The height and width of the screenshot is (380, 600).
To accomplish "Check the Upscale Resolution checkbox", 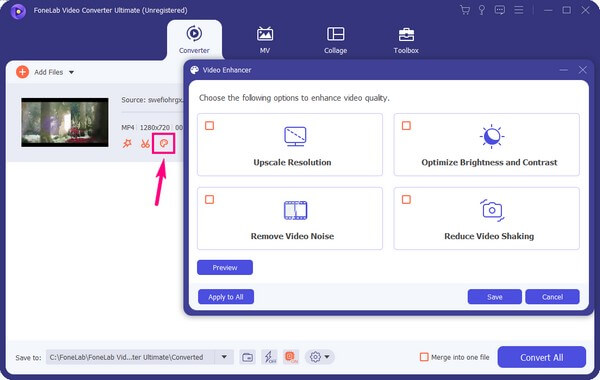I will (x=209, y=126).
